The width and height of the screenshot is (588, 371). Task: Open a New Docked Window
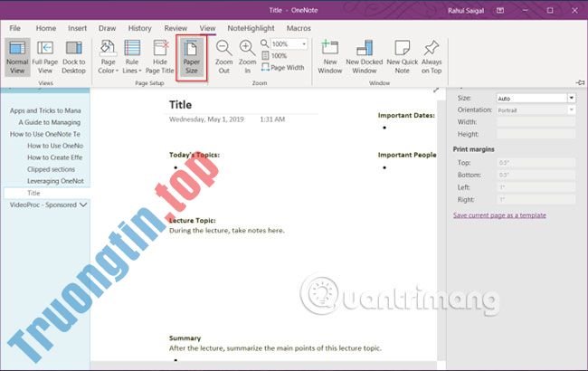(365, 57)
